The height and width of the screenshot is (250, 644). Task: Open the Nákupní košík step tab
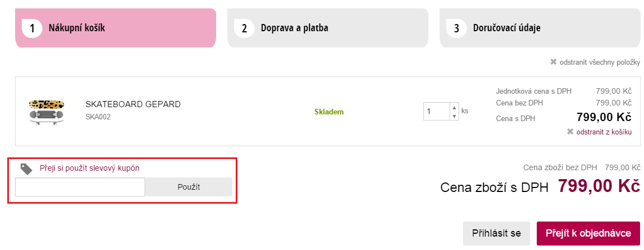point(116,28)
